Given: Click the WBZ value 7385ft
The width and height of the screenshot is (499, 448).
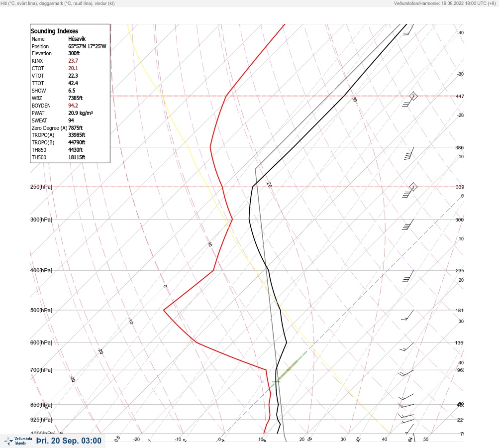Looking at the screenshot, I should coord(76,98).
